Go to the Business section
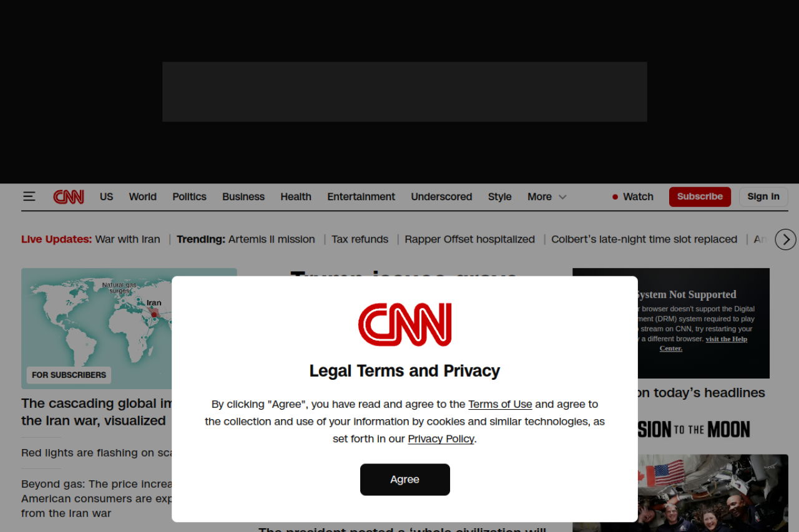Viewport: 799px width, 532px height. click(243, 196)
